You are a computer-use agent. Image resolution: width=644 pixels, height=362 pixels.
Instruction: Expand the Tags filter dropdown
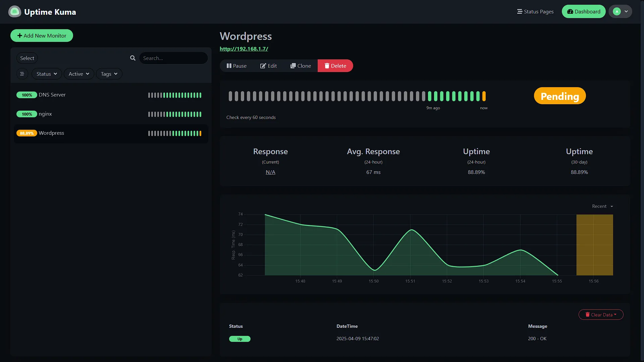pyautogui.click(x=109, y=74)
